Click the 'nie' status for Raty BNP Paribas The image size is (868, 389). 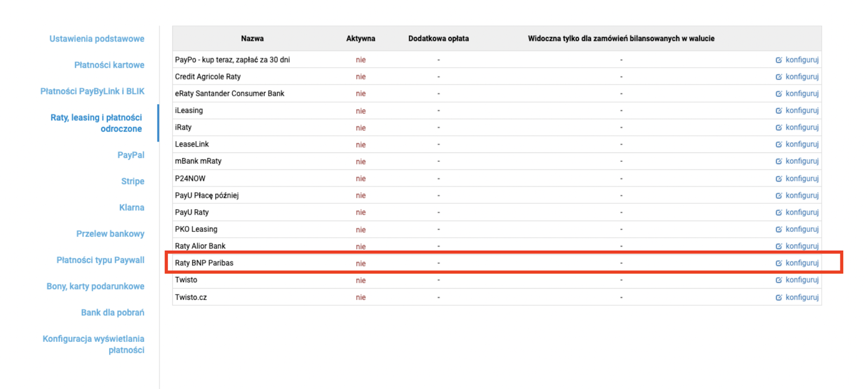(x=361, y=263)
